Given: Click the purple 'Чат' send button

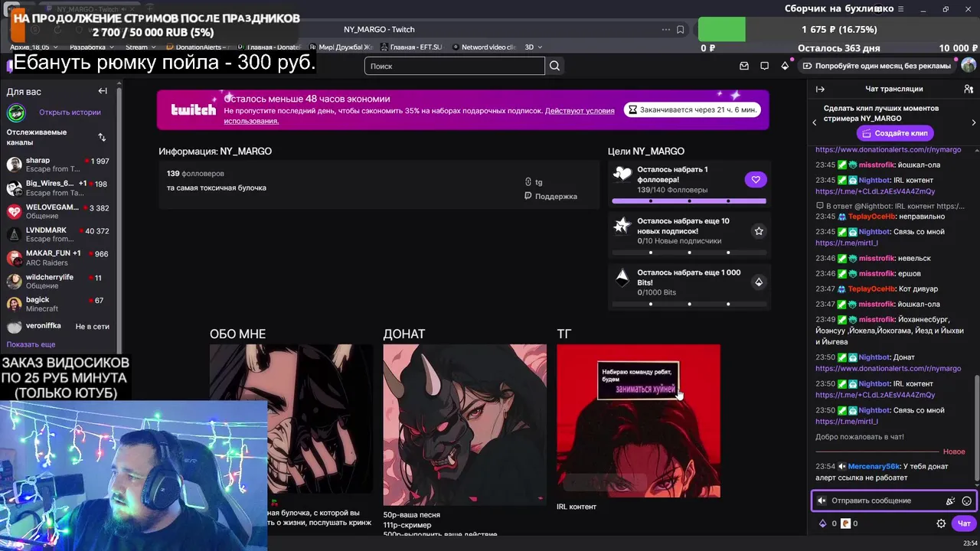Looking at the screenshot, I should (x=964, y=523).
